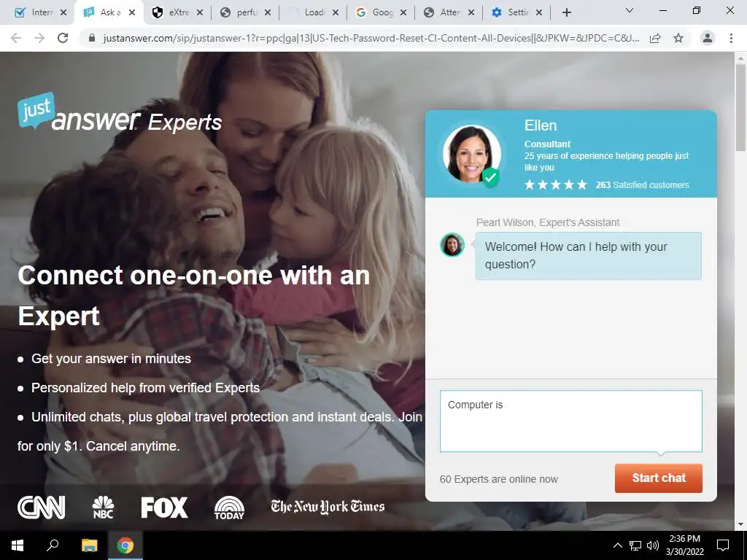Screen dimensions: 747x560
Task: Click Chrome icon on taskbar
Action: tap(125, 545)
